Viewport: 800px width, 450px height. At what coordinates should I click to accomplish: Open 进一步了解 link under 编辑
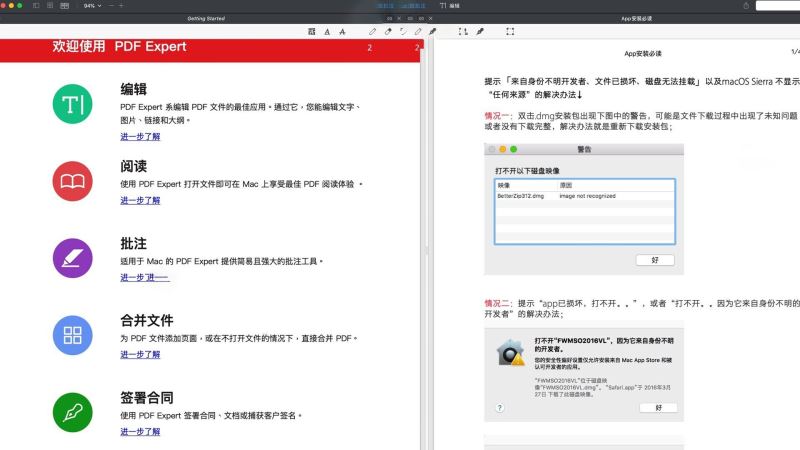140,136
